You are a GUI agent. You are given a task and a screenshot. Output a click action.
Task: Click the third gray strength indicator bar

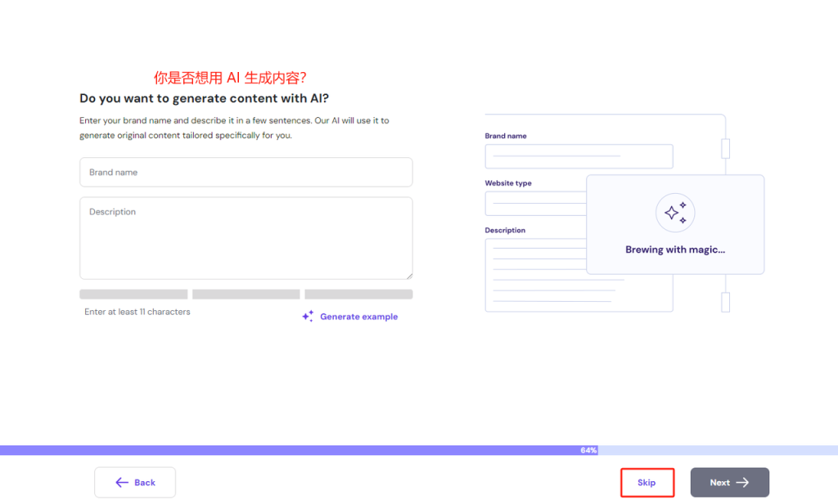pyautogui.click(x=358, y=295)
